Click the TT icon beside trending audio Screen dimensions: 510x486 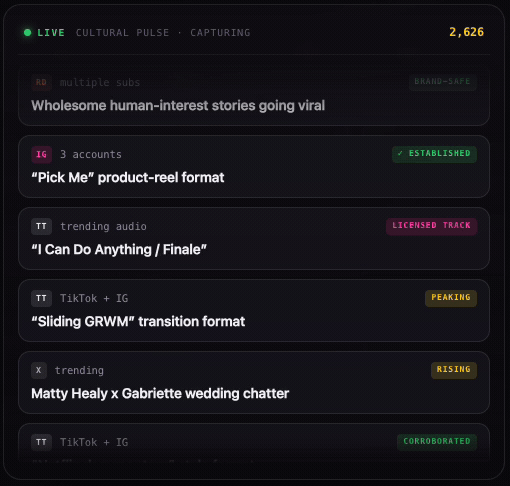click(x=42, y=226)
